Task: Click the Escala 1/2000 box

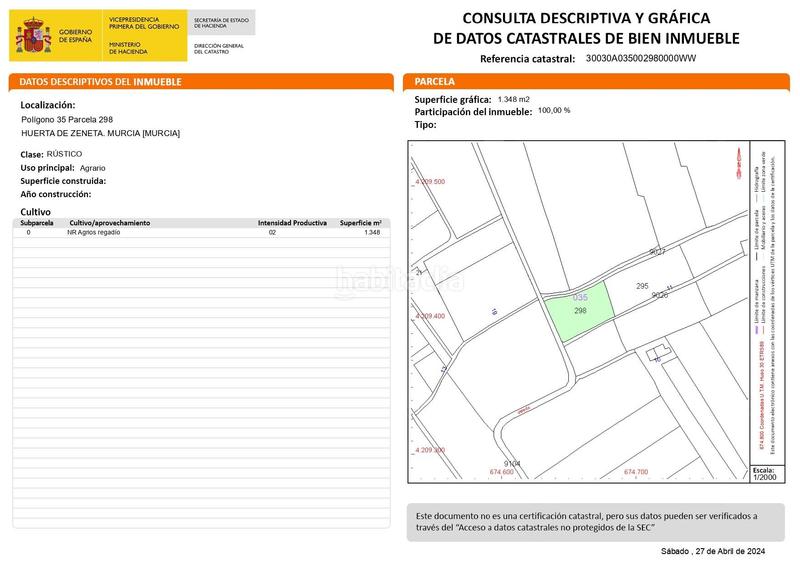Action: click(x=763, y=473)
